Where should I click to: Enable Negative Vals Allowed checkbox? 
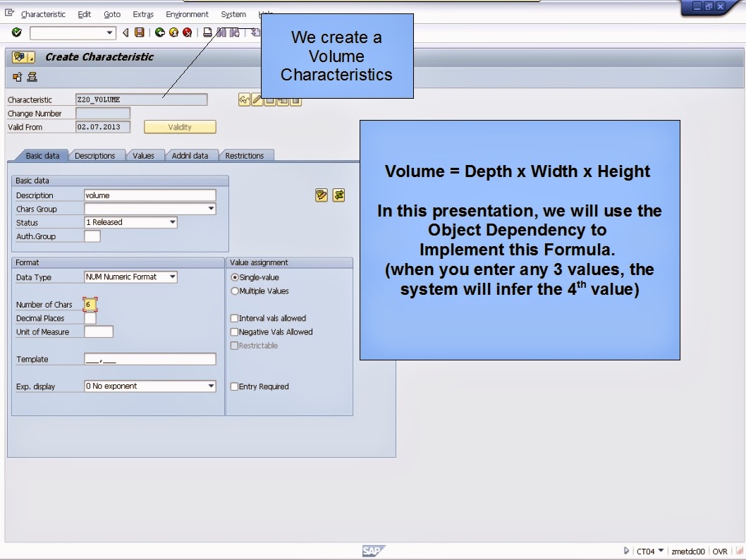coord(234,331)
